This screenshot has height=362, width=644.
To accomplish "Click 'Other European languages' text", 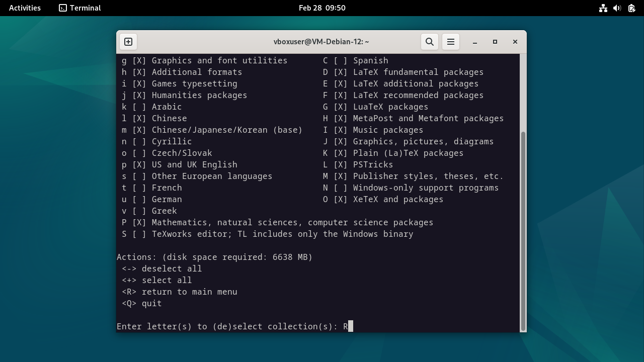I will coord(212,176).
